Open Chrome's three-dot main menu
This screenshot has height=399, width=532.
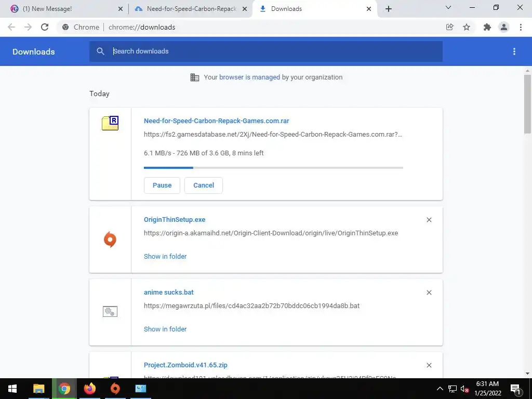click(x=521, y=27)
